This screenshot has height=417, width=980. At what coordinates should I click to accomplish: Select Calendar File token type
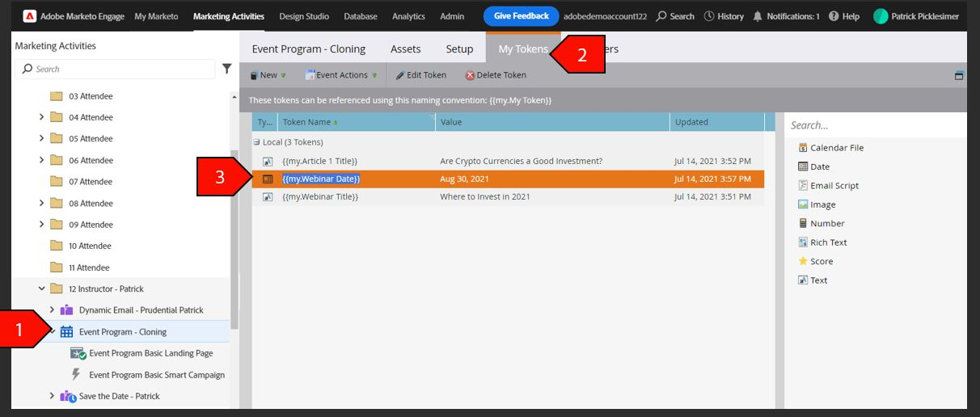830,148
